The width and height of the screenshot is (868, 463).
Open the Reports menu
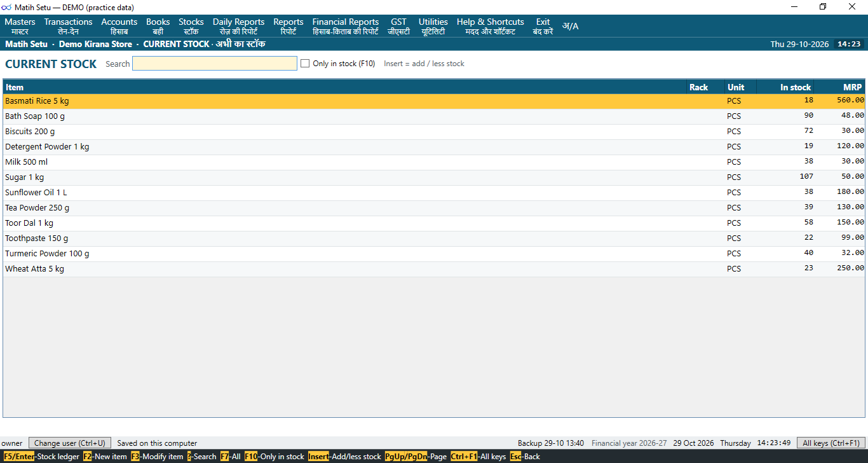pos(288,26)
